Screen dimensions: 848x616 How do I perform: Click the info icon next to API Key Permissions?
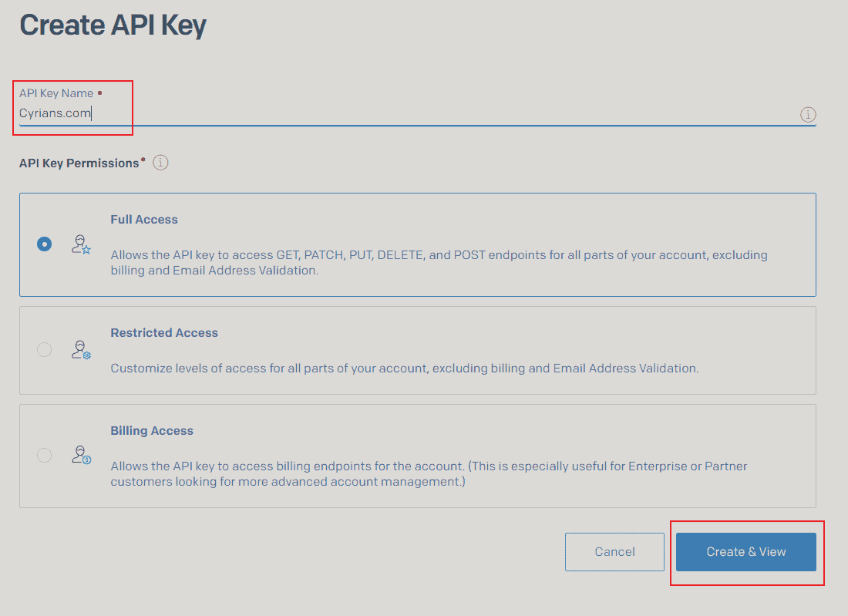coord(160,162)
